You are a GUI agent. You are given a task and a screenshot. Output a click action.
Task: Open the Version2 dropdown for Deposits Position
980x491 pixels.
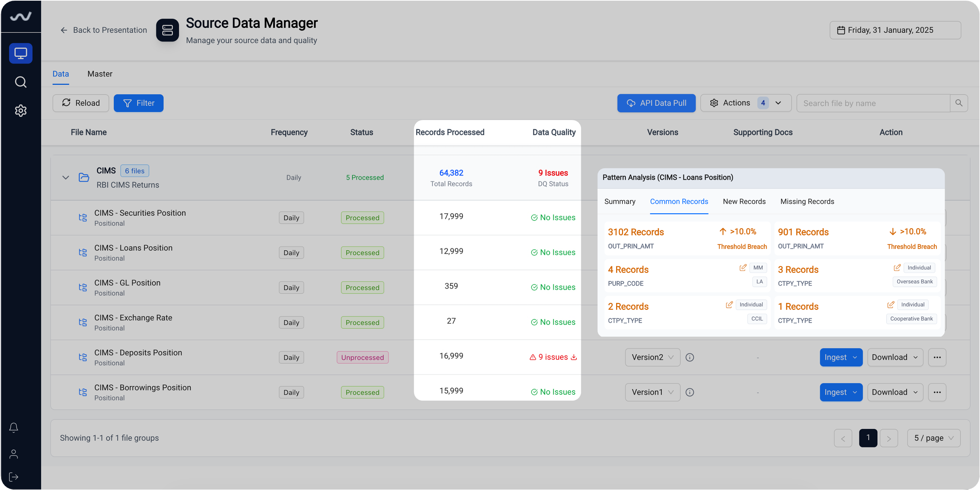[652, 358]
